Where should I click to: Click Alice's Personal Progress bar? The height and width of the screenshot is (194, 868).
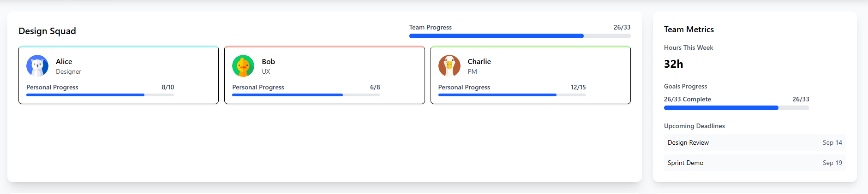[x=100, y=95]
